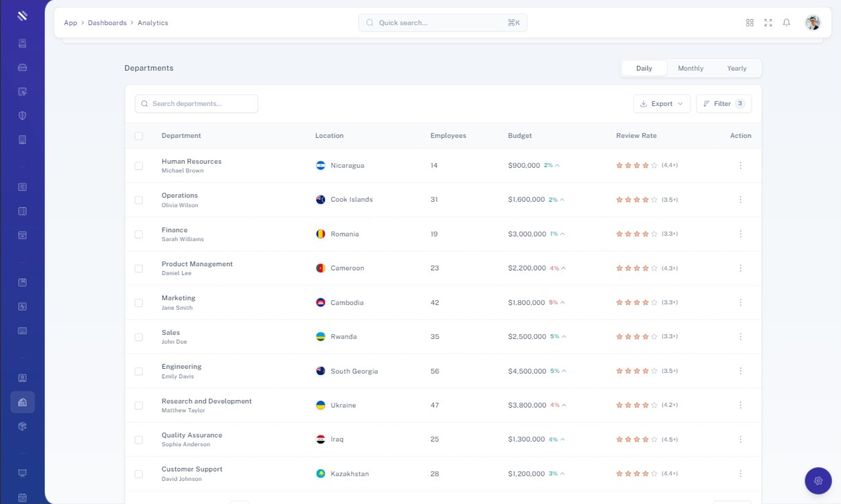Tick the Marketing row checkbox
Screen dimensions: 841x504
(x=139, y=303)
